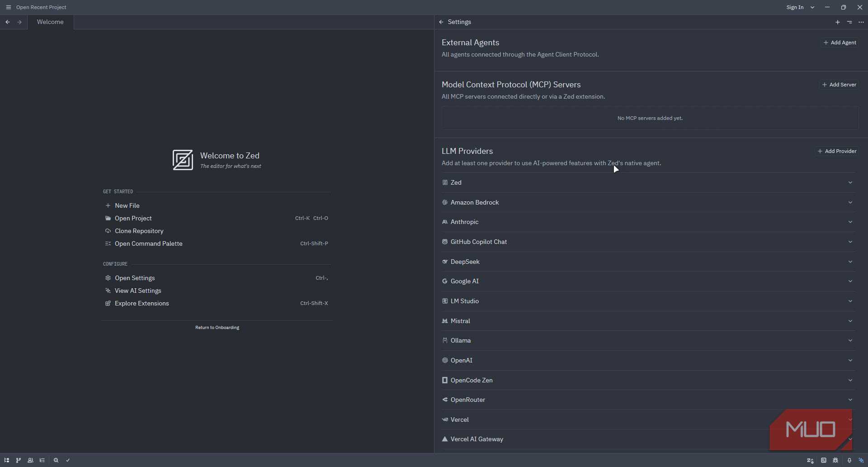The image size is (868, 467).
Task: Expand the Mistral provider chevron
Action: 850,321
